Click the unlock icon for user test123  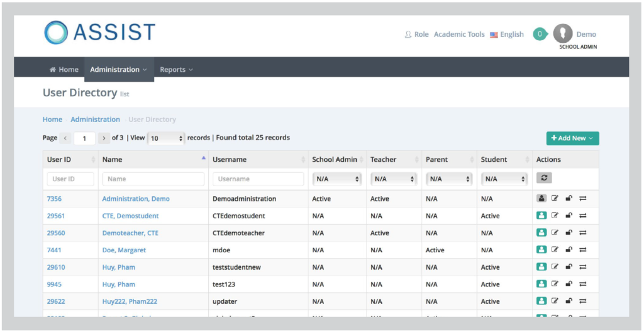(569, 284)
